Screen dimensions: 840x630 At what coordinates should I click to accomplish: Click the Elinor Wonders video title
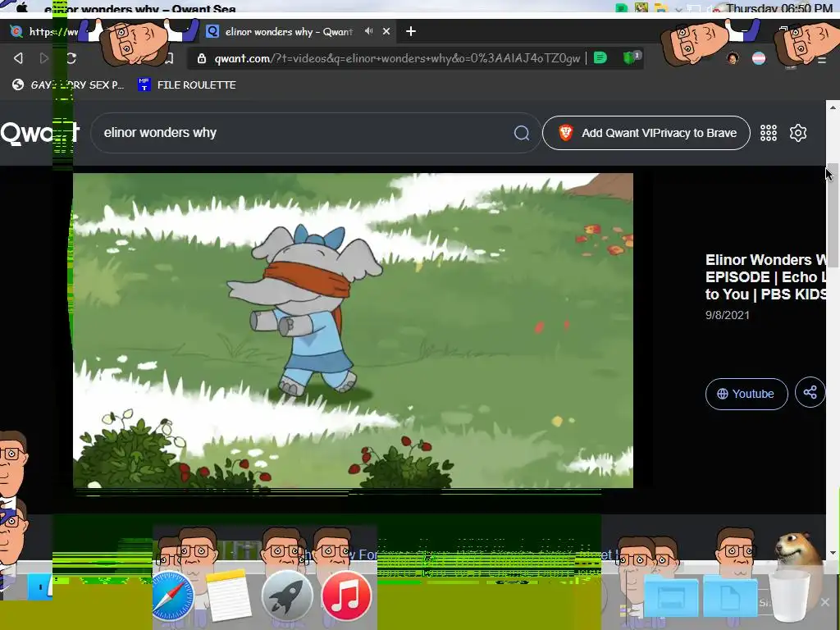pos(765,277)
